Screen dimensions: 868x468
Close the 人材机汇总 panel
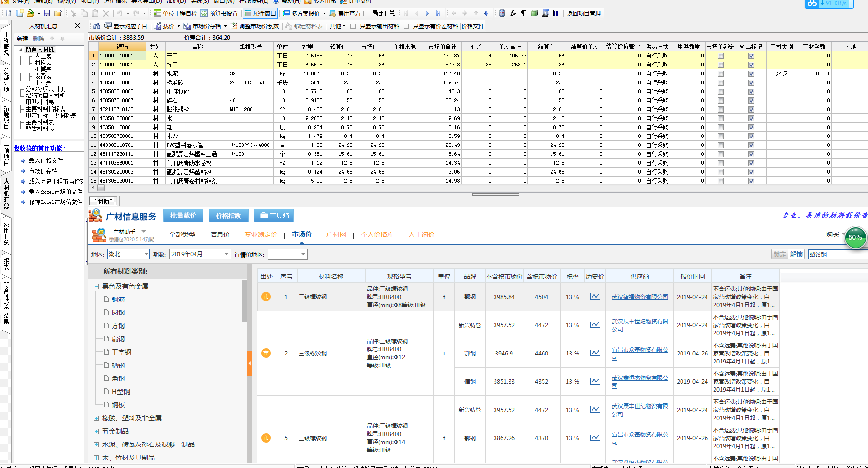(x=78, y=26)
